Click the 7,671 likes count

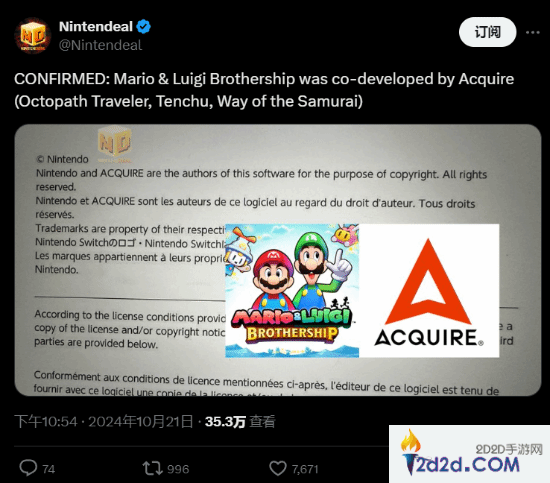305,469
